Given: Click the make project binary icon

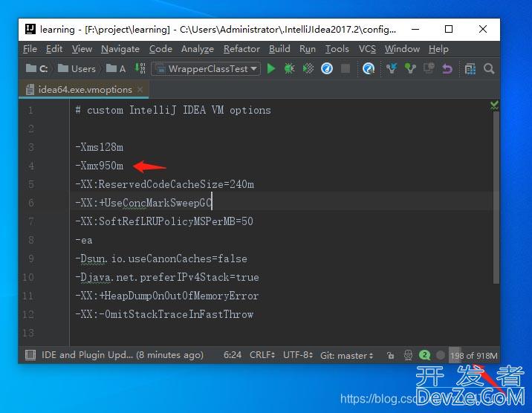Looking at the screenshot, I should click(x=140, y=68).
